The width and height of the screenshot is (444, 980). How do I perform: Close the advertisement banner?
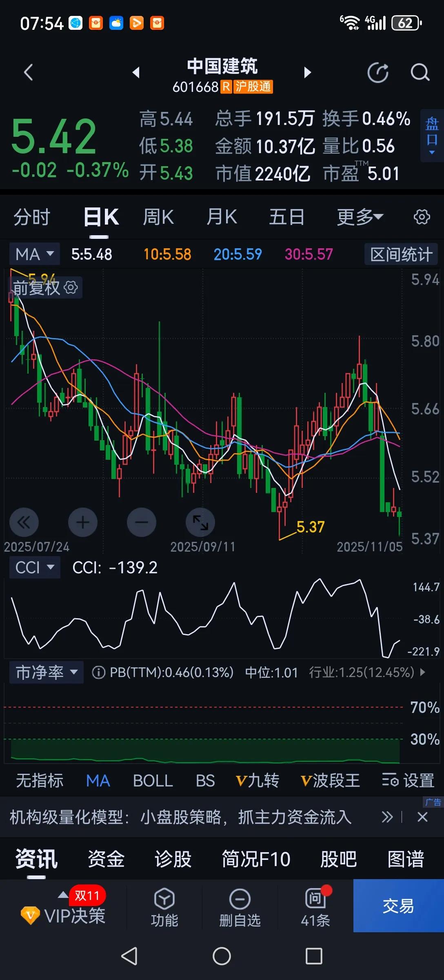423,817
